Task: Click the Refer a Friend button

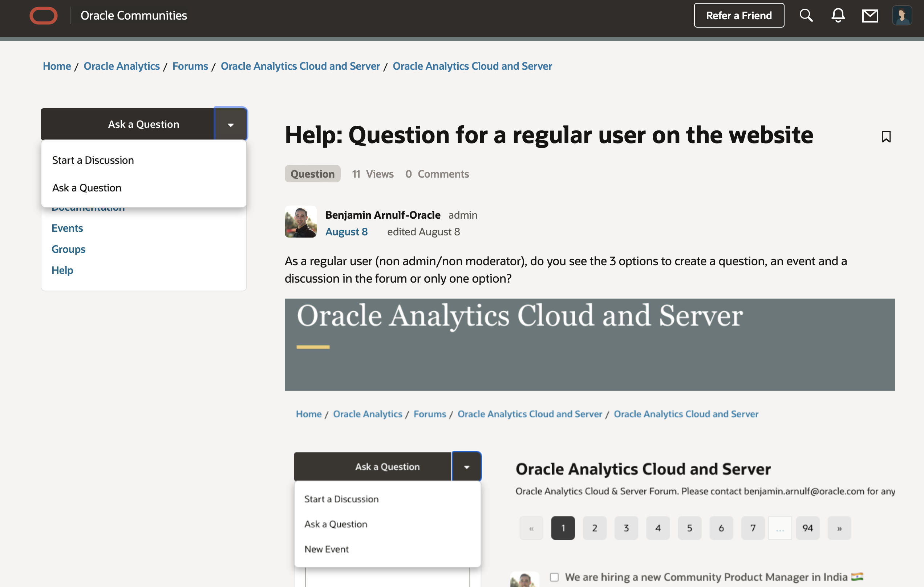Action: pos(739,16)
